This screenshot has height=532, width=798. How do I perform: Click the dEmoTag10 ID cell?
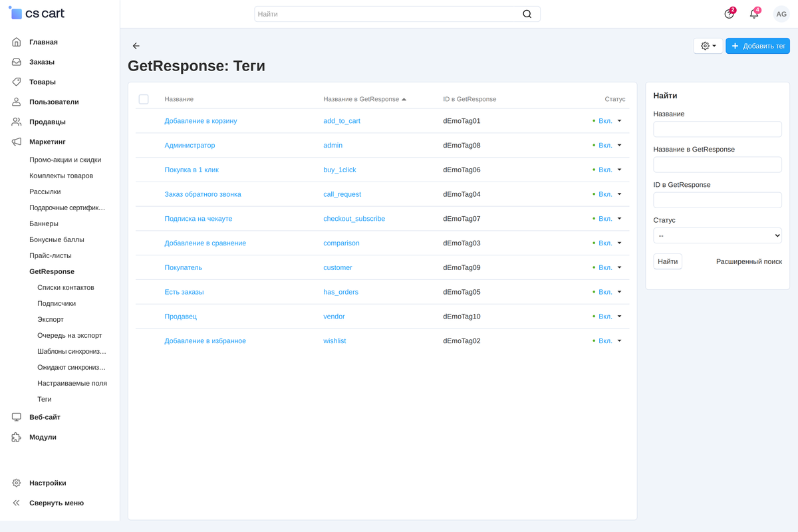pos(462,317)
